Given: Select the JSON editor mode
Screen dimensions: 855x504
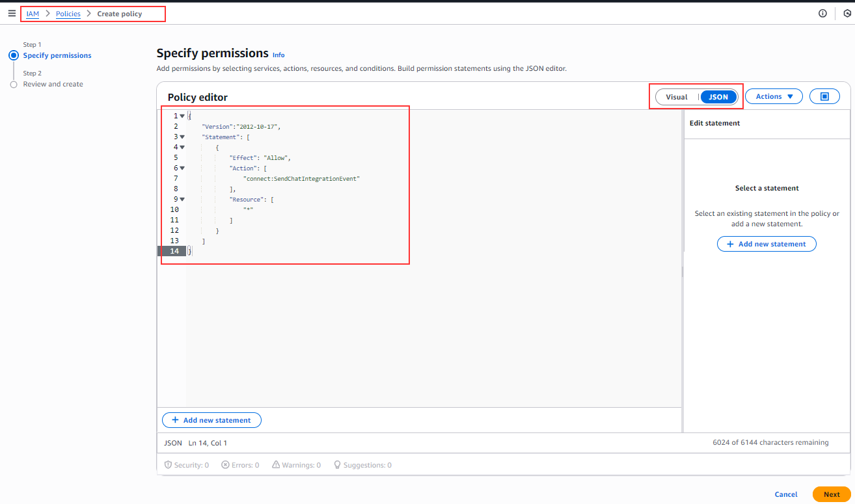Looking at the screenshot, I should pyautogui.click(x=718, y=97).
